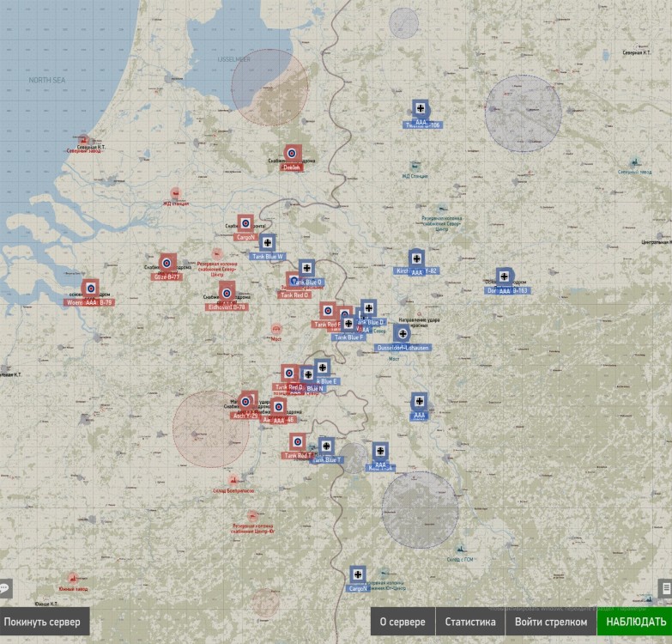Click НАБЛЮДАТЬ green button
This screenshot has width=672, height=644.
[x=634, y=622]
